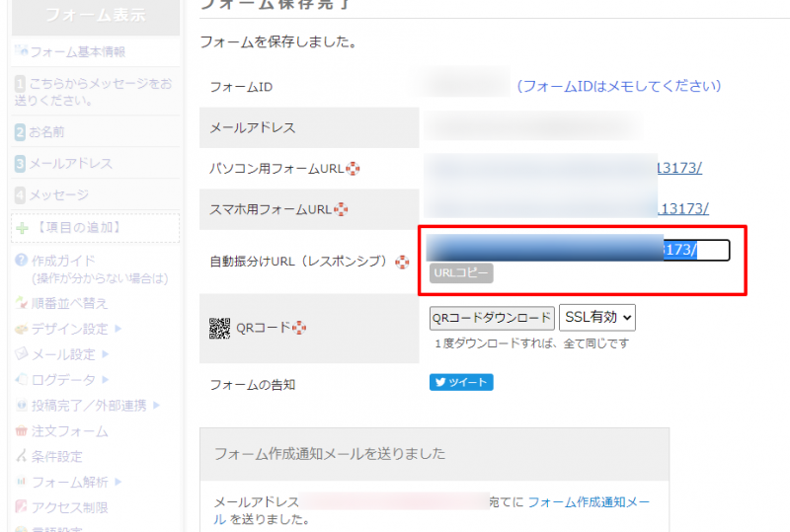Click the 自動振分けURL text field
Image resolution: width=790 pixels, height=532 pixels.
tap(578, 251)
